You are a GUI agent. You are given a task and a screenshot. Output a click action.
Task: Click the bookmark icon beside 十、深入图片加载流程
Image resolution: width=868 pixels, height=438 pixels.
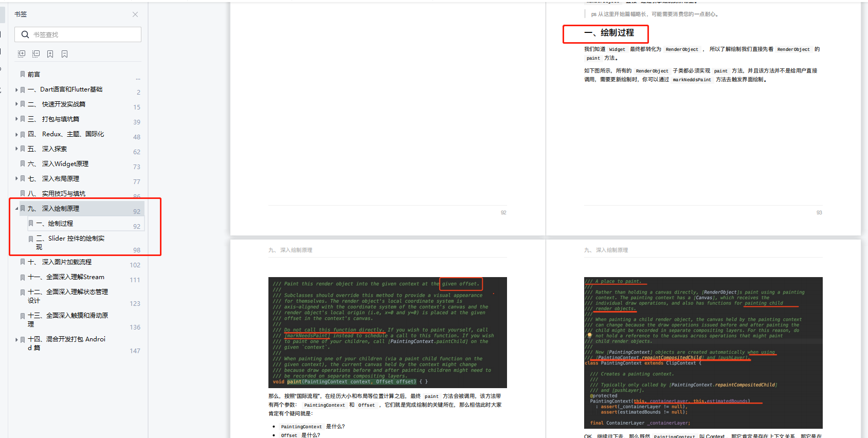point(23,262)
